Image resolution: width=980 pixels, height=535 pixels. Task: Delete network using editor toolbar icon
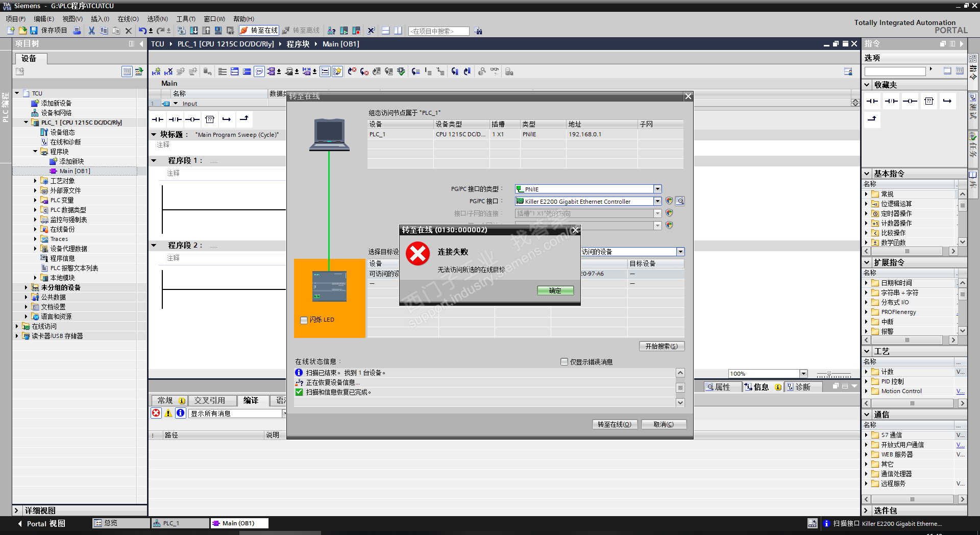[x=168, y=71]
